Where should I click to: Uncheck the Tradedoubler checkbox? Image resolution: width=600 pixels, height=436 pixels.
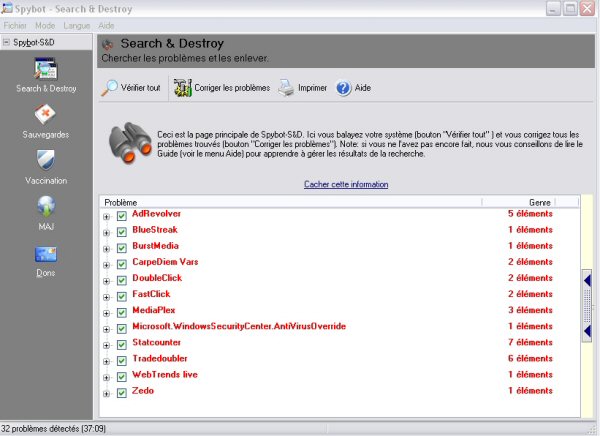pyautogui.click(x=122, y=361)
